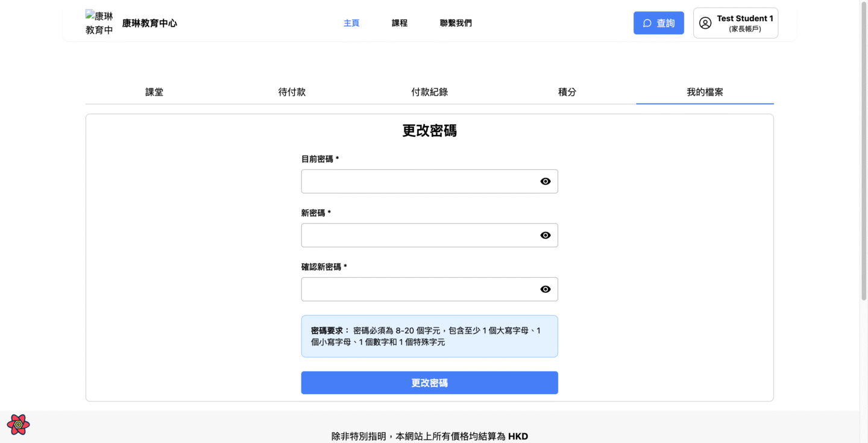Click the React devtools flower icon

18,424
